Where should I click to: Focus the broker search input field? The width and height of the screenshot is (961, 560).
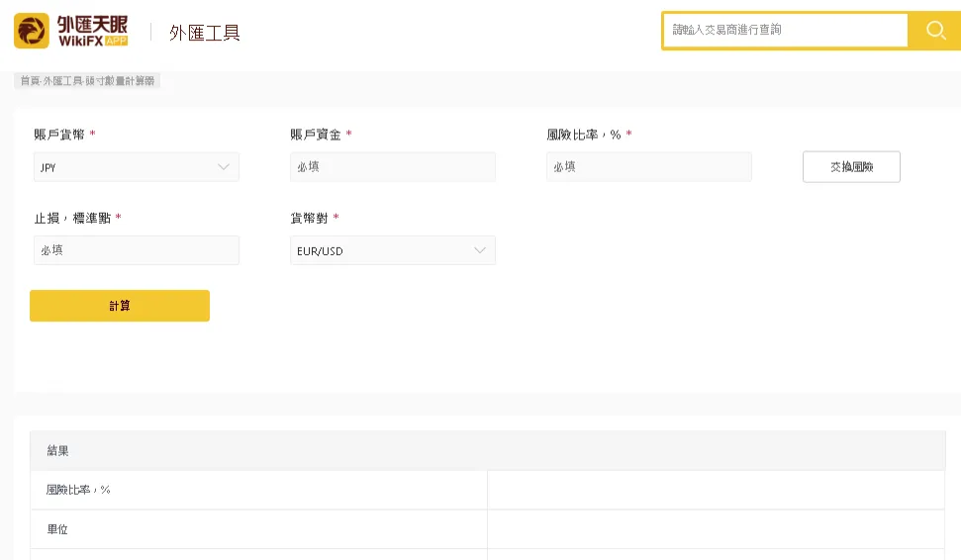(x=786, y=30)
